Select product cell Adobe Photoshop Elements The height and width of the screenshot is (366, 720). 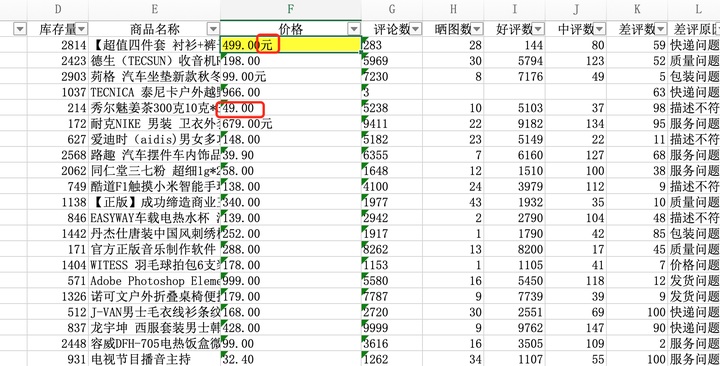154,281
